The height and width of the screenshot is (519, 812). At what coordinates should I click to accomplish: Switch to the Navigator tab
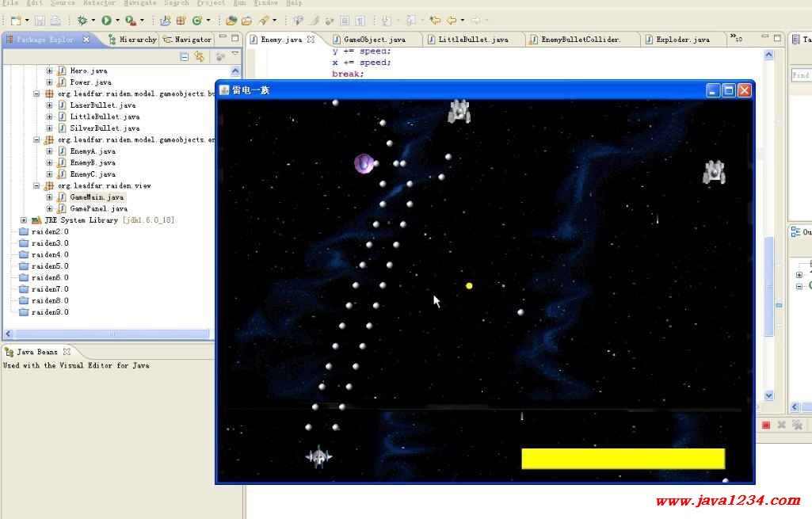(x=187, y=40)
